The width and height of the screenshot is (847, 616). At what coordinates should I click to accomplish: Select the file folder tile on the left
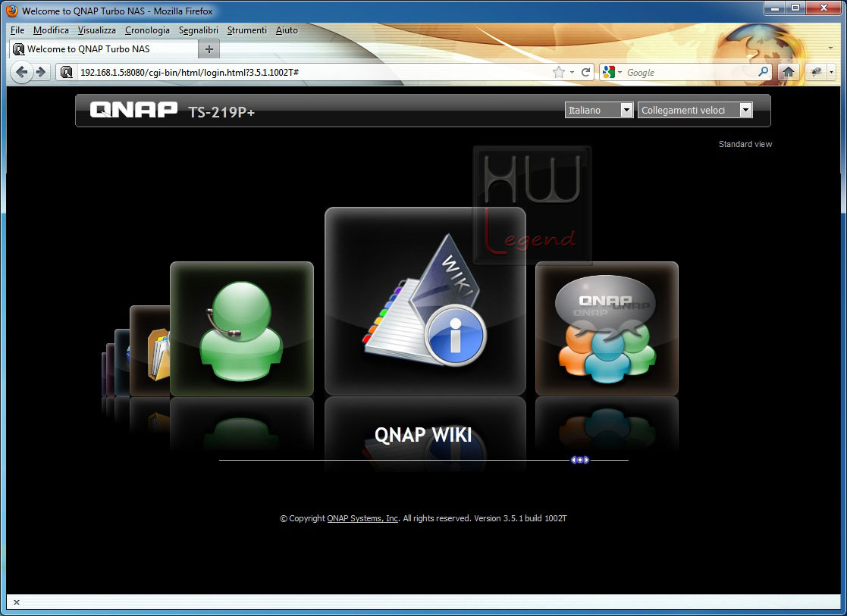150,351
